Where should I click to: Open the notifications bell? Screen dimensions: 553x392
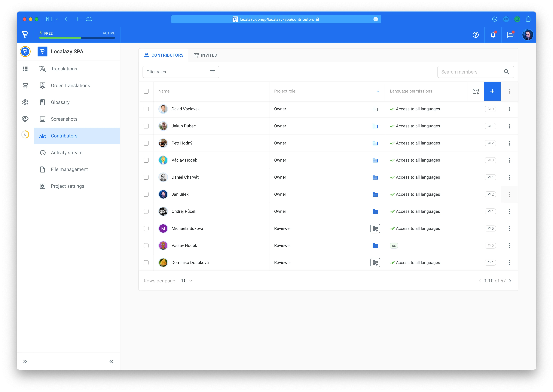tap(493, 35)
